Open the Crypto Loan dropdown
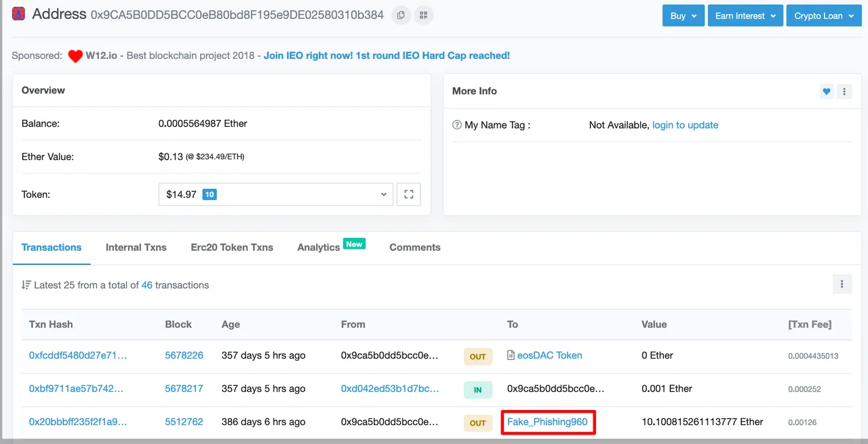 pyautogui.click(x=824, y=16)
